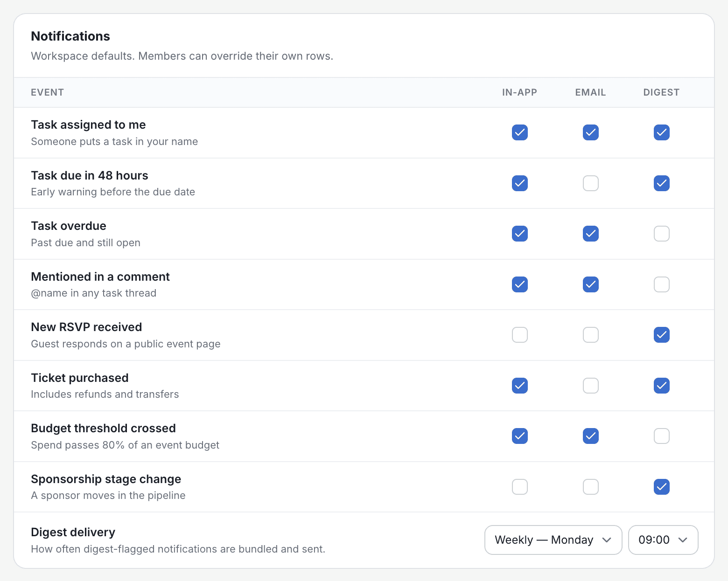Uncheck Digest for Task assigned to me

tap(662, 132)
